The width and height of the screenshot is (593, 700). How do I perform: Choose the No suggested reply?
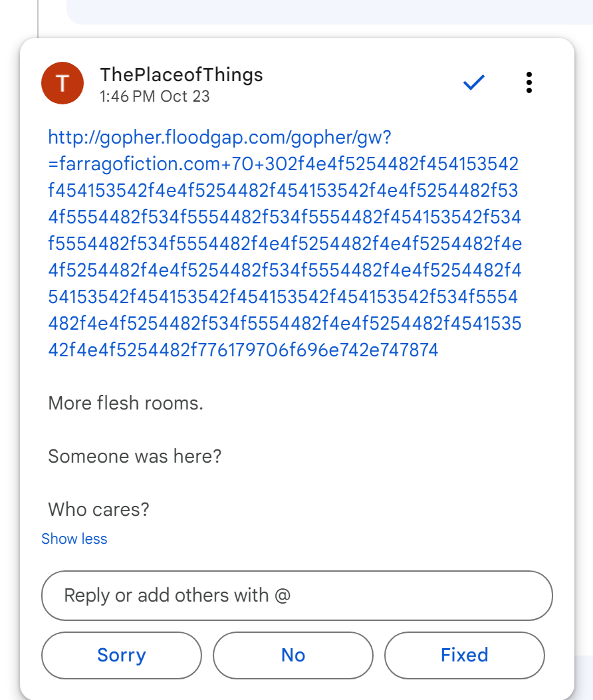click(x=293, y=655)
